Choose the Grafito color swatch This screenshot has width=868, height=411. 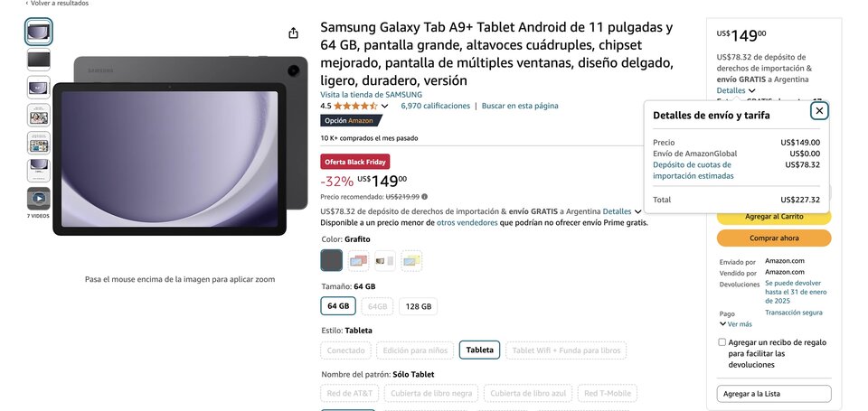(332, 260)
